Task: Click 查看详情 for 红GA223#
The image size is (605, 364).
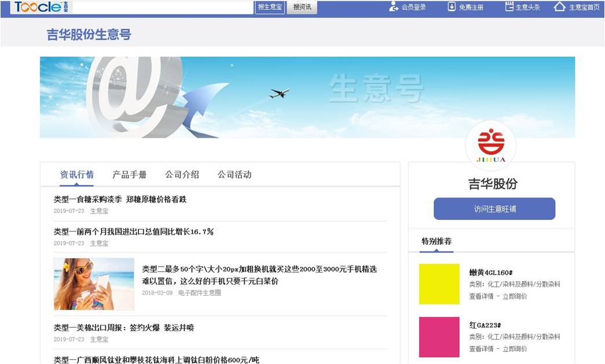Action: click(481, 348)
